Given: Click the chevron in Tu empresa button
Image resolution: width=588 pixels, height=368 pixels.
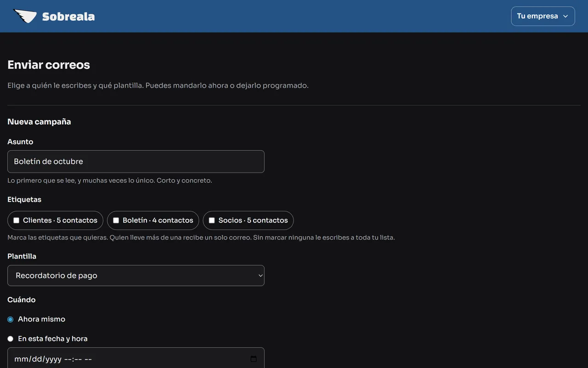Looking at the screenshot, I should pos(565,16).
